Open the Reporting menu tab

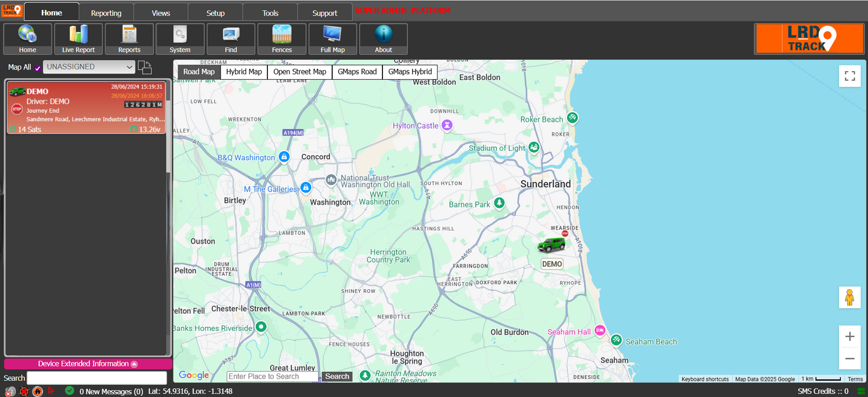106,13
